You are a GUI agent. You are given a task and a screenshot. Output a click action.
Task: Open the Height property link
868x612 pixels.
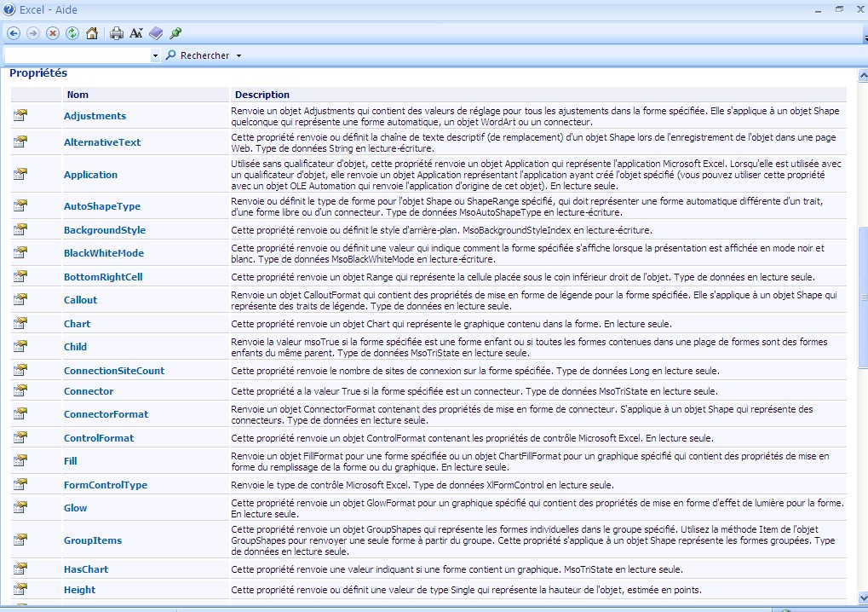(79, 590)
